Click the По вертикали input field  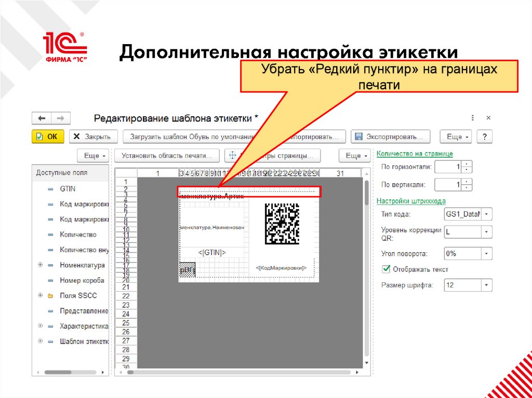(448, 185)
